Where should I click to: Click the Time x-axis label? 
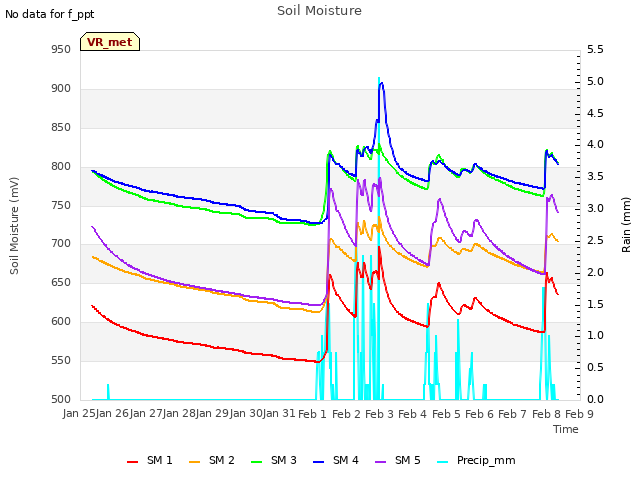click(x=566, y=429)
